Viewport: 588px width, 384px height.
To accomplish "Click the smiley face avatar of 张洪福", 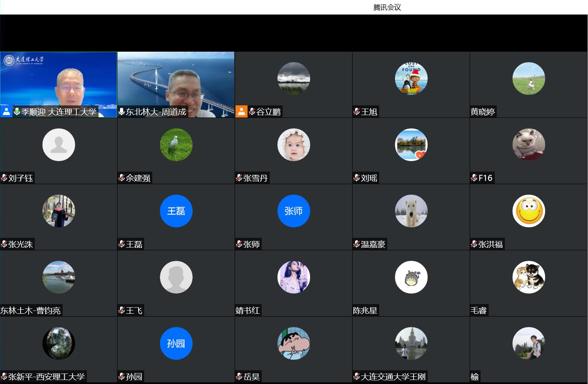I will coord(529,211).
